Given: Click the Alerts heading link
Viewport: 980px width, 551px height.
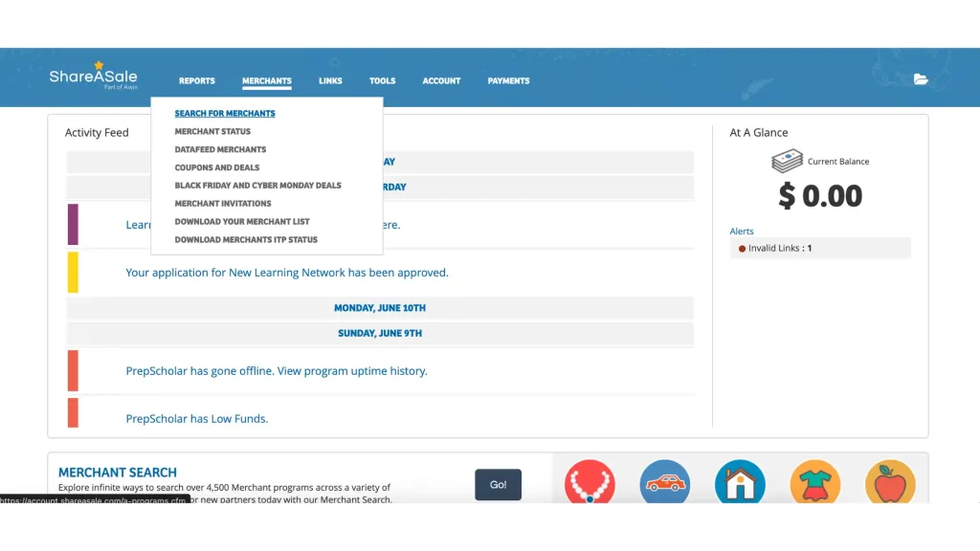Looking at the screenshot, I should click(742, 231).
